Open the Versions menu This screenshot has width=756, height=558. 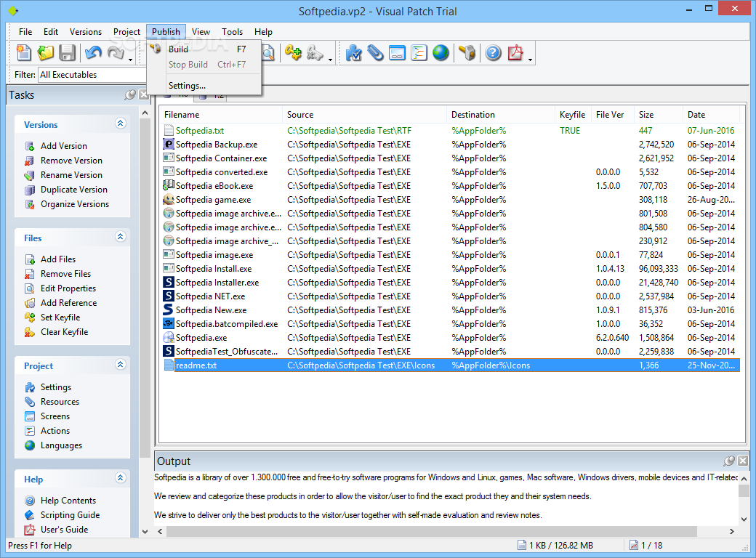(x=85, y=32)
